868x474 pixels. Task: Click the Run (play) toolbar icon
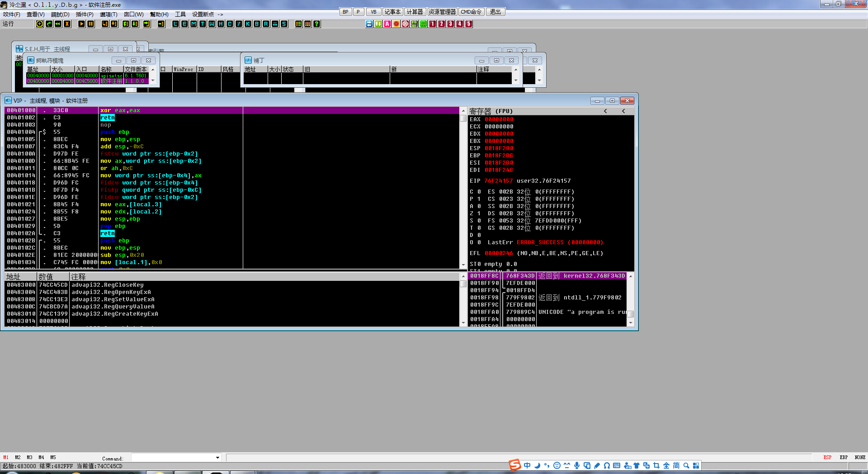[81, 24]
